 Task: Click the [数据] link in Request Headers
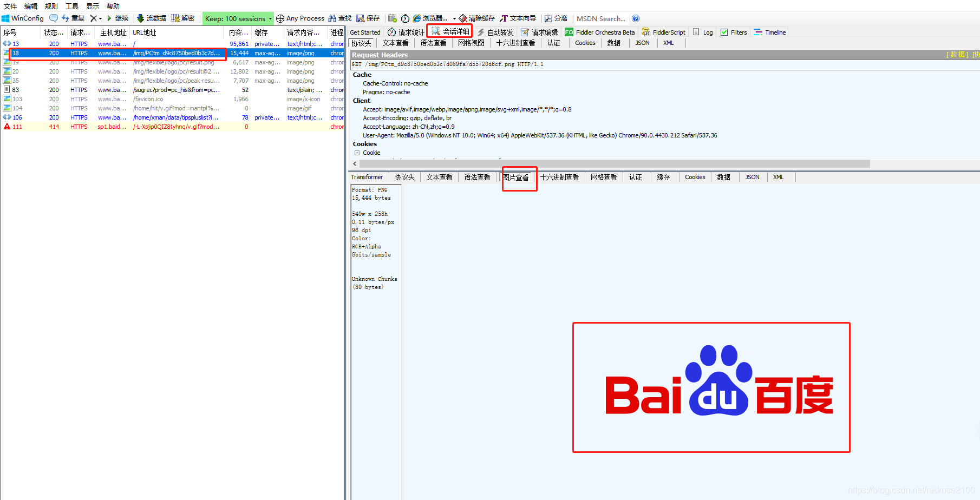[x=957, y=55]
